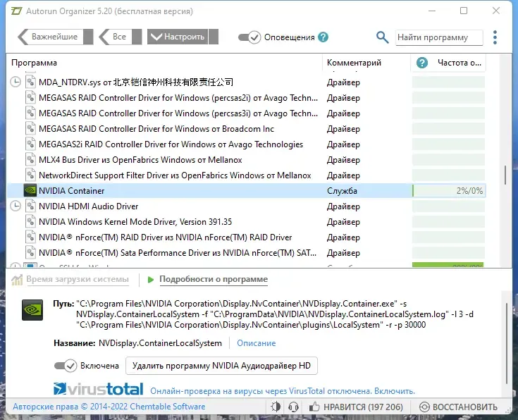Open the Описание link
518x420 pixels.
tap(256, 343)
